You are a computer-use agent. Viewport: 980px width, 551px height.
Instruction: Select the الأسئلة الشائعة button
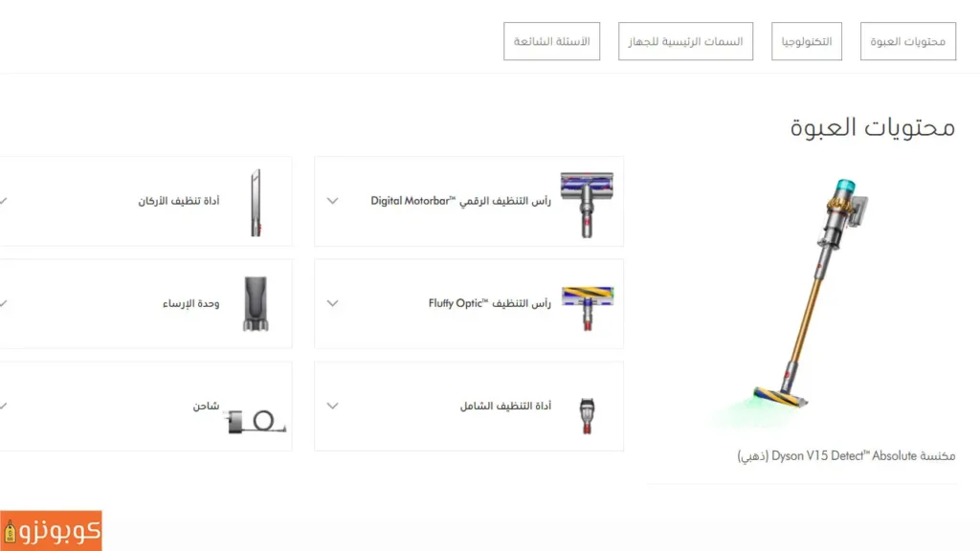click(x=552, y=41)
